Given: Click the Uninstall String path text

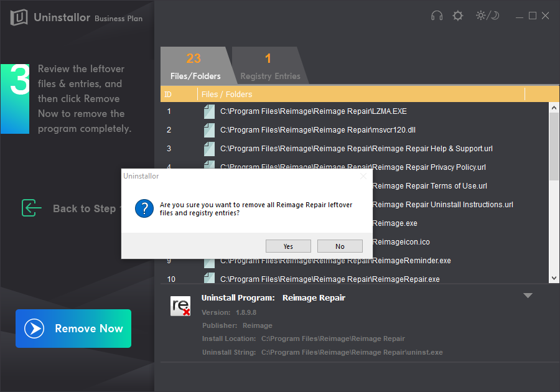Looking at the screenshot, I should pos(352,352).
